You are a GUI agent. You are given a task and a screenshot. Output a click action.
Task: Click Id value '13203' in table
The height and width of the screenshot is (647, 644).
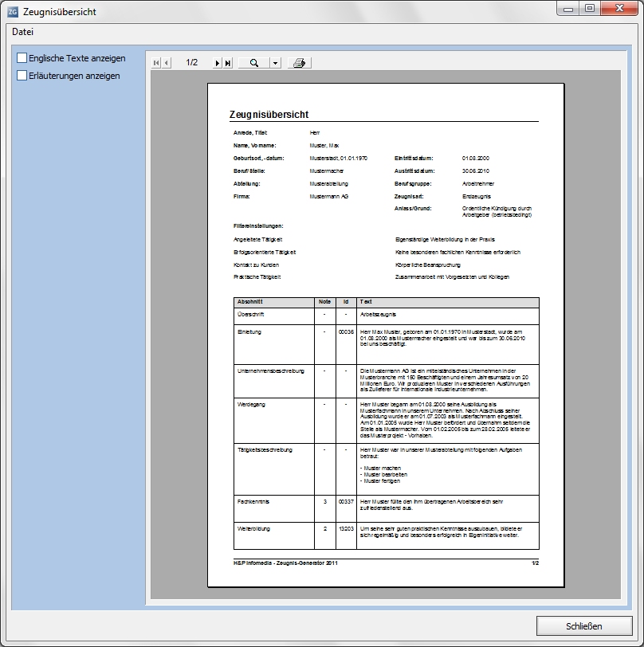pos(346,528)
